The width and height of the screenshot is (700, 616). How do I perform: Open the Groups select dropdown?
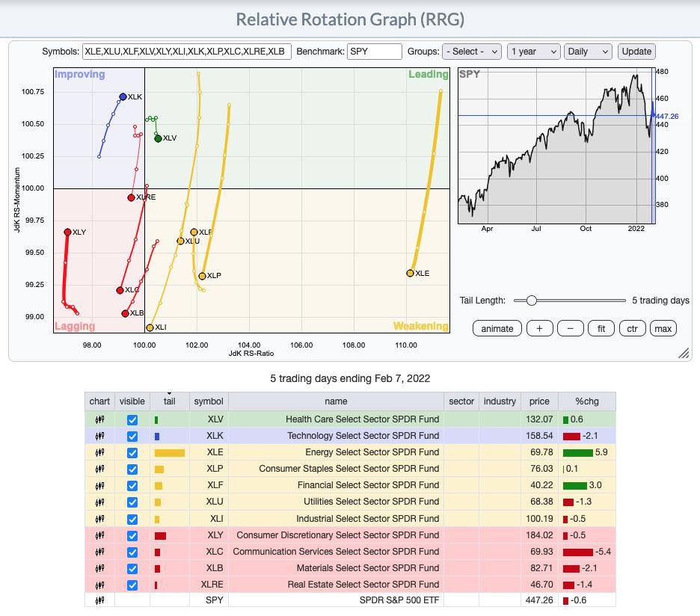472,52
